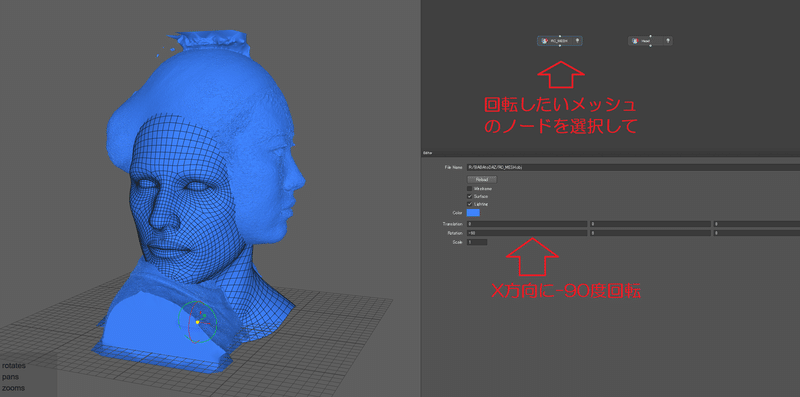
Task: Click the Scale input field
Action: point(477,242)
